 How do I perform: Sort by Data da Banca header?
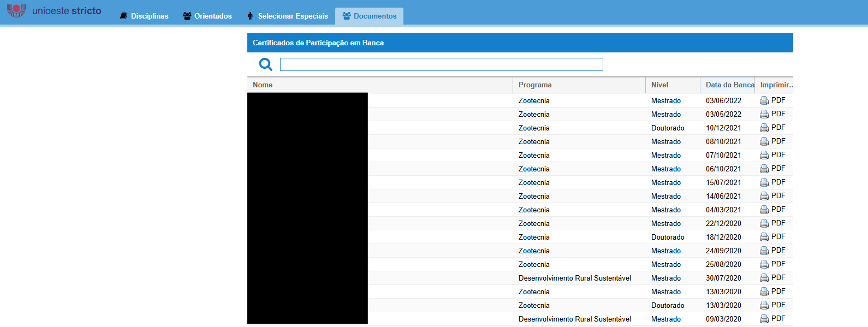(x=729, y=85)
